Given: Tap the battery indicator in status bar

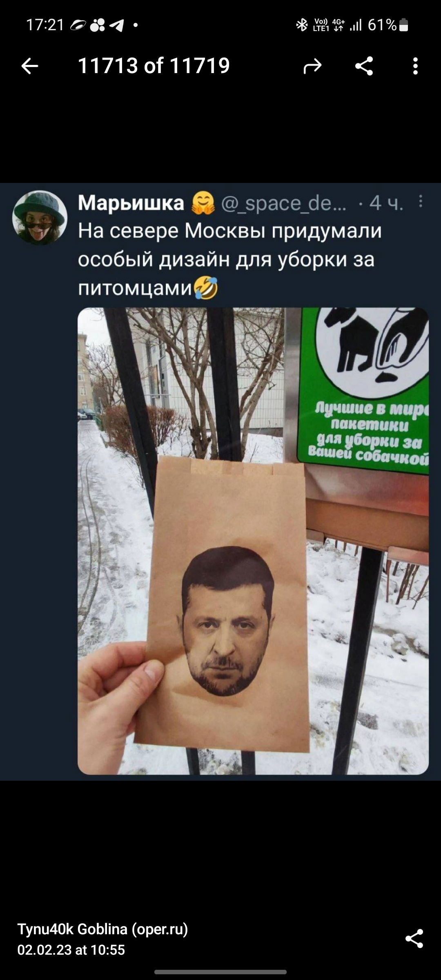Looking at the screenshot, I should click(x=404, y=25).
